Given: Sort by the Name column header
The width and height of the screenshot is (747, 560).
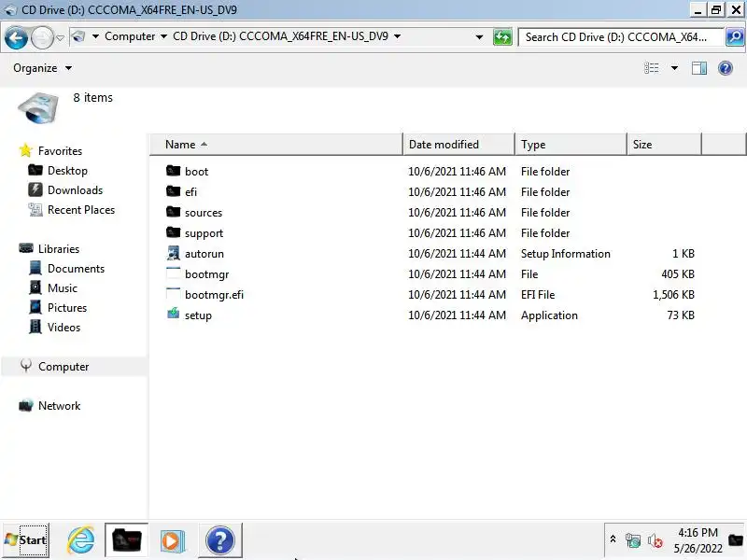Looking at the screenshot, I should (x=276, y=145).
